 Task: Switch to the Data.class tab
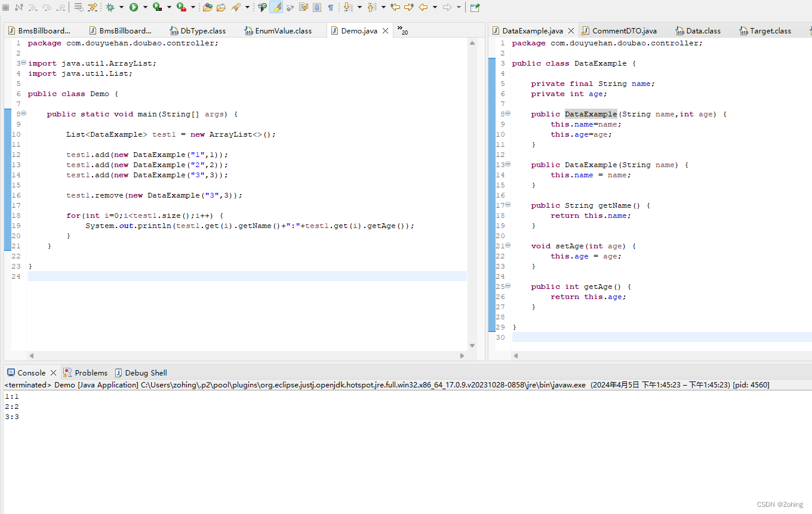698,31
